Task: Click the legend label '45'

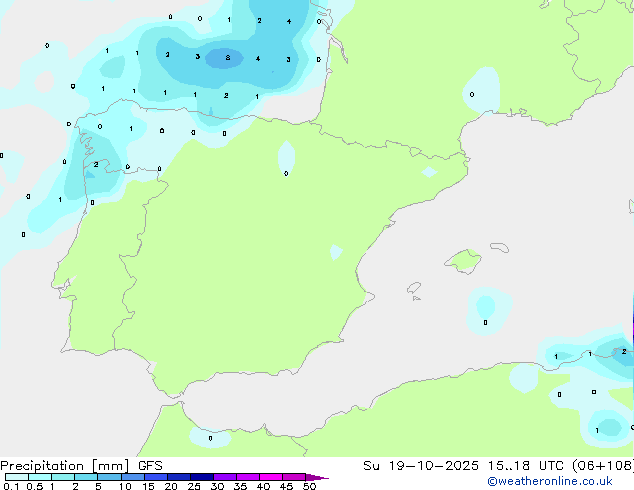Action: coord(286,486)
